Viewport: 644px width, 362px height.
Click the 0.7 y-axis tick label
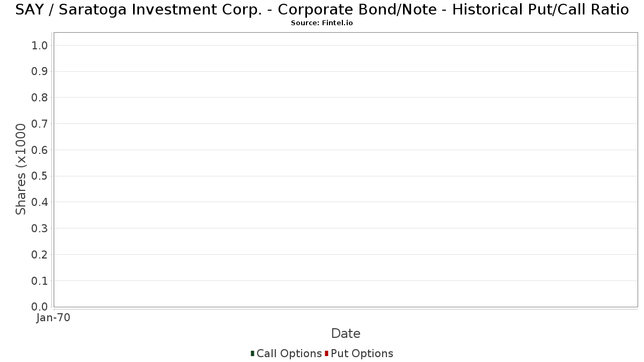pos(40,124)
